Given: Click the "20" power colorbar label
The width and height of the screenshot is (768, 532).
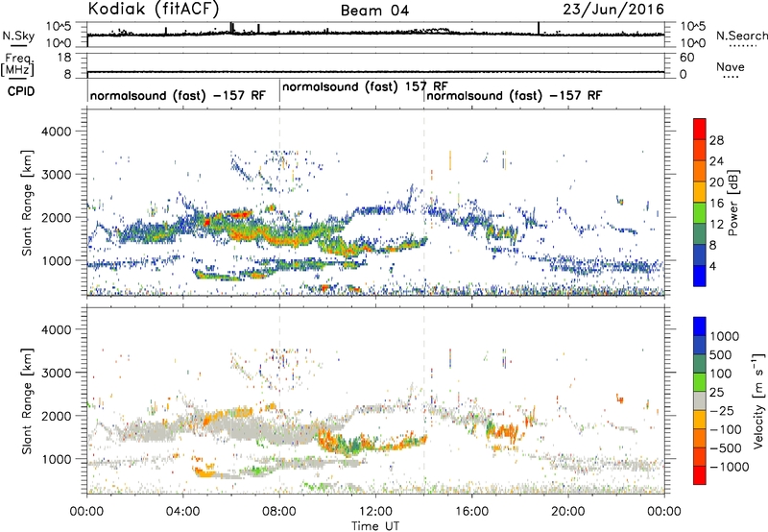Looking at the screenshot, I should click(716, 182).
